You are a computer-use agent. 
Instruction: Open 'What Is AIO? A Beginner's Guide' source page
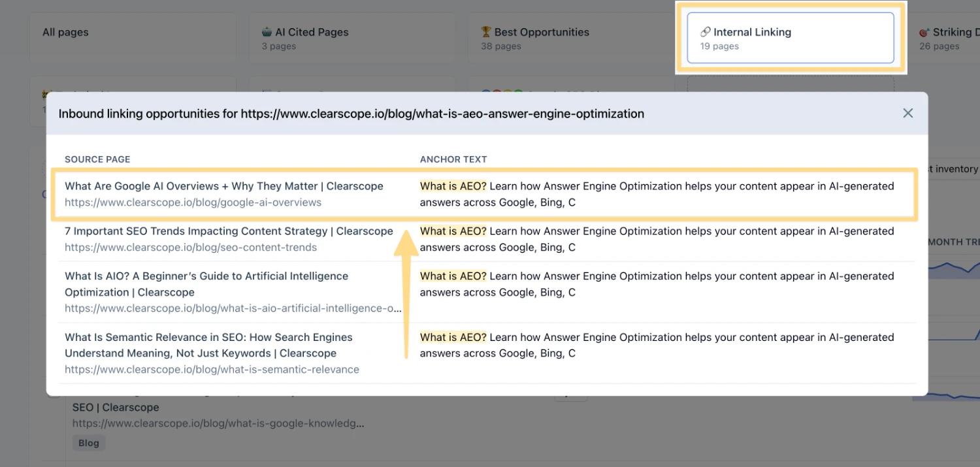[206, 284]
